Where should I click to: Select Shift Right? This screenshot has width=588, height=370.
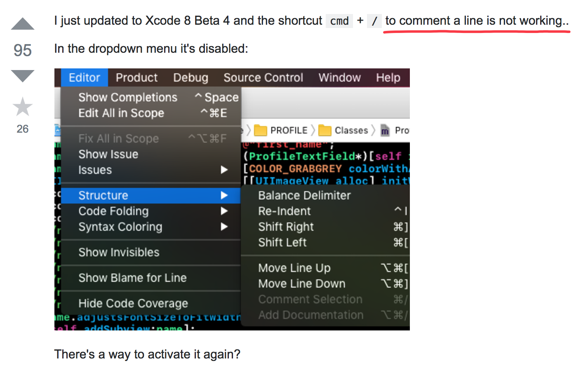(326, 227)
